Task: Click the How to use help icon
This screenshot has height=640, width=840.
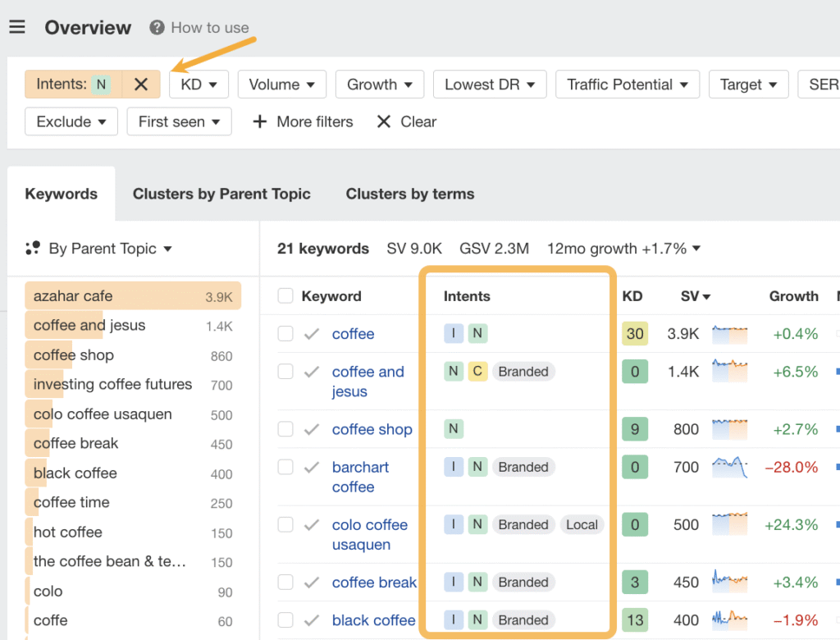Action: coord(157,28)
